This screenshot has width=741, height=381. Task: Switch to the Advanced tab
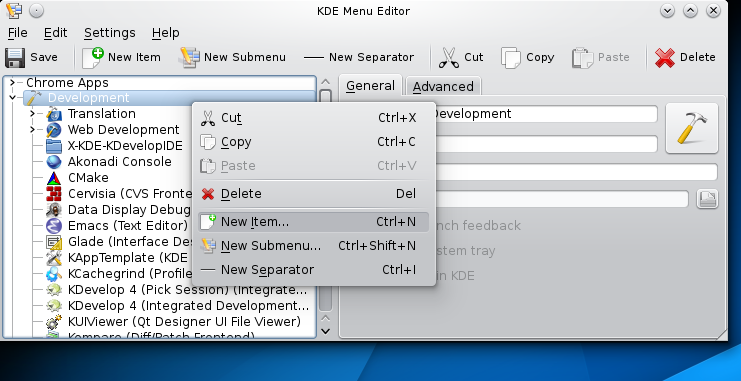pyautogui.click(x=443, y=87)
